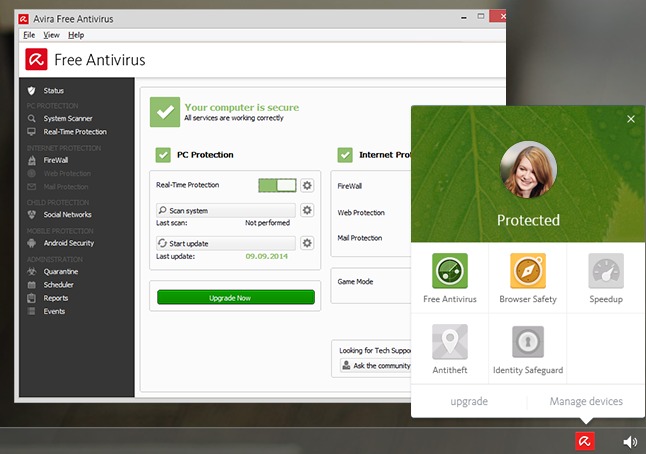The width and height of the screenshot is (646, 454).
Task: Click the Manage devices link
Action: 586,401
